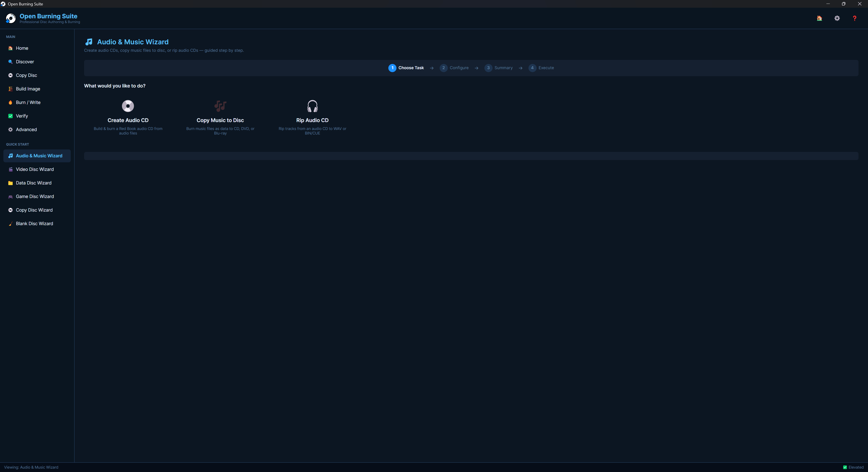Click the Home house icon in the sidebar

(x=10, y=48)
